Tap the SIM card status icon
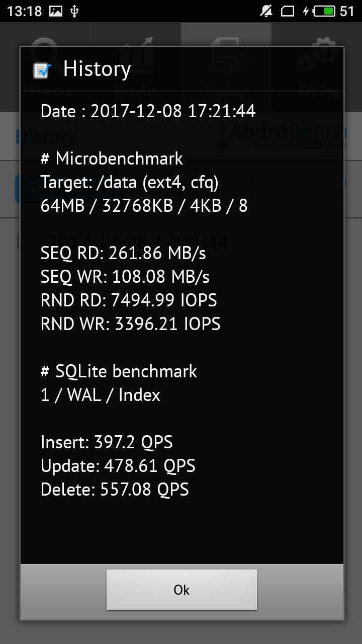This screenshot has height=644, width=362. click(x=288, y=11)
